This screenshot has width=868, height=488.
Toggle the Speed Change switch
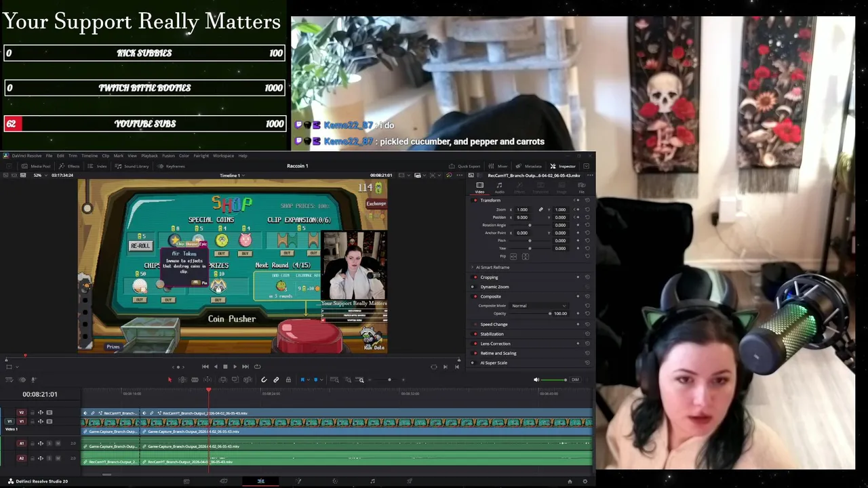pos(474,324)
